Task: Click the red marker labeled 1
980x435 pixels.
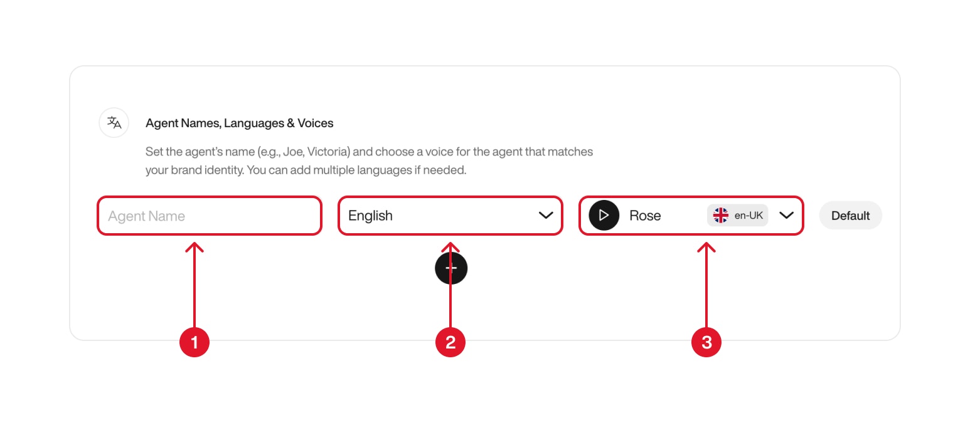Action: coord(194,342)
